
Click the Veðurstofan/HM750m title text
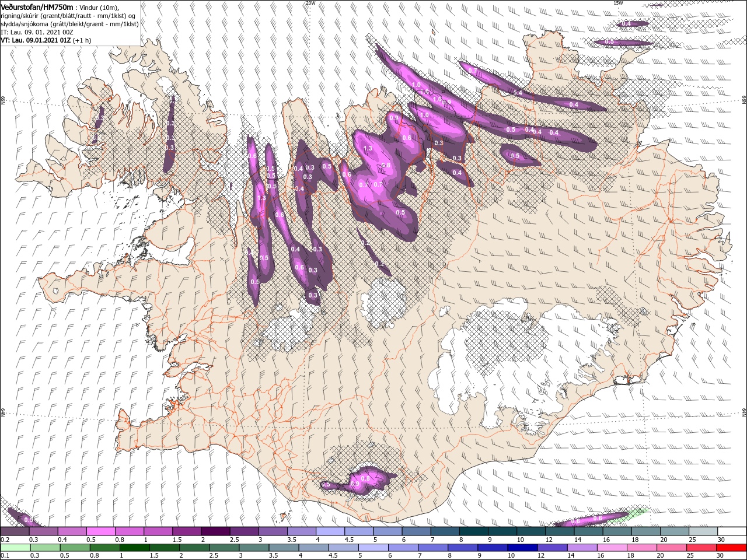click(x=37, y=7)
